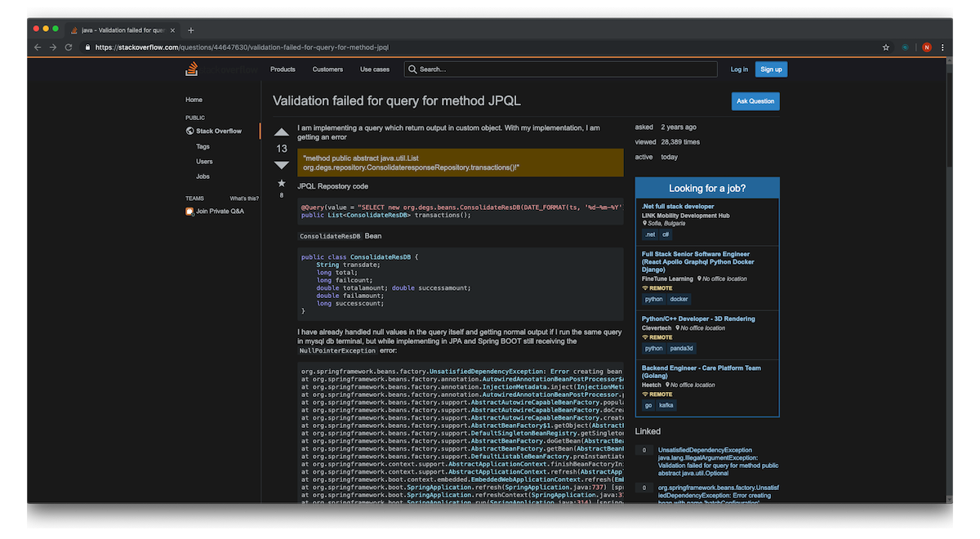This screenshot has height=539, width=980.
Task: Select Stack Overflow in the left sidebar
Action: tap(219, 131)
